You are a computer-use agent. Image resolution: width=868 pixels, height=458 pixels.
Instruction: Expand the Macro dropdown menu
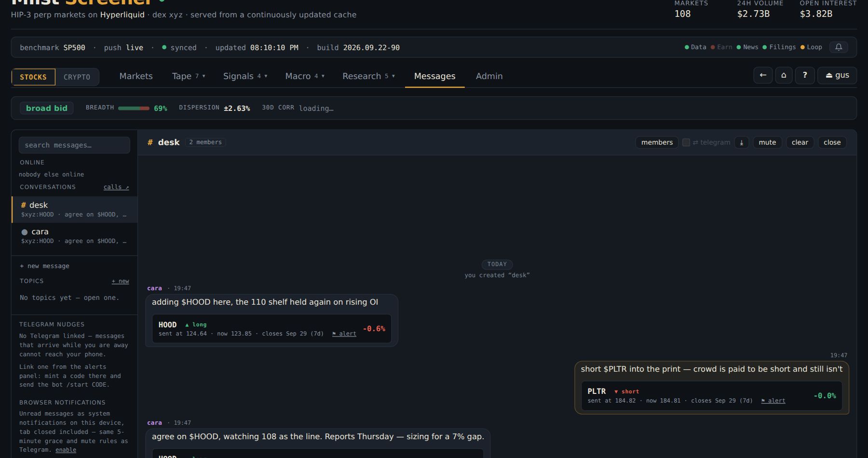[305, 76]
